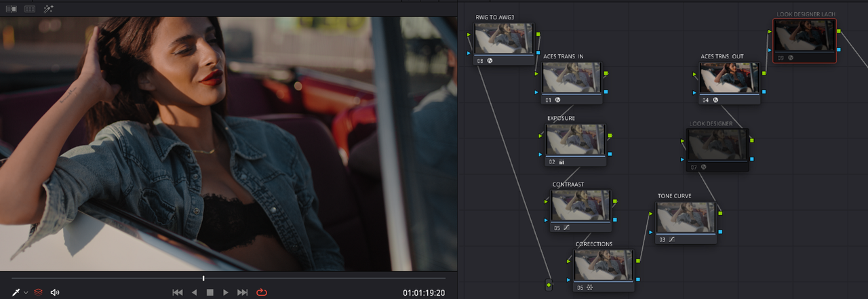Screen dimensions: 868x299
Task: Click green RGB output of COREECTIONS node
Action: point(638,260)
